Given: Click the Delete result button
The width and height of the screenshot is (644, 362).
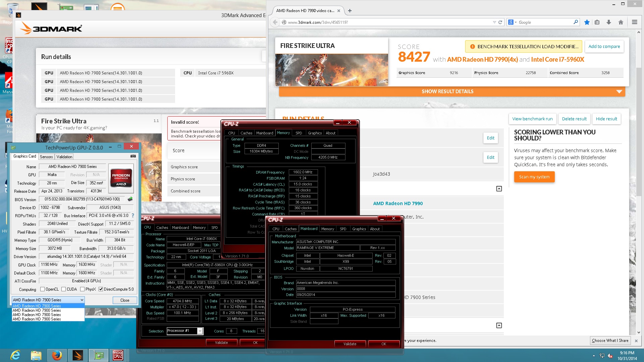Looking at the screenshot, I should coord(574,119).
